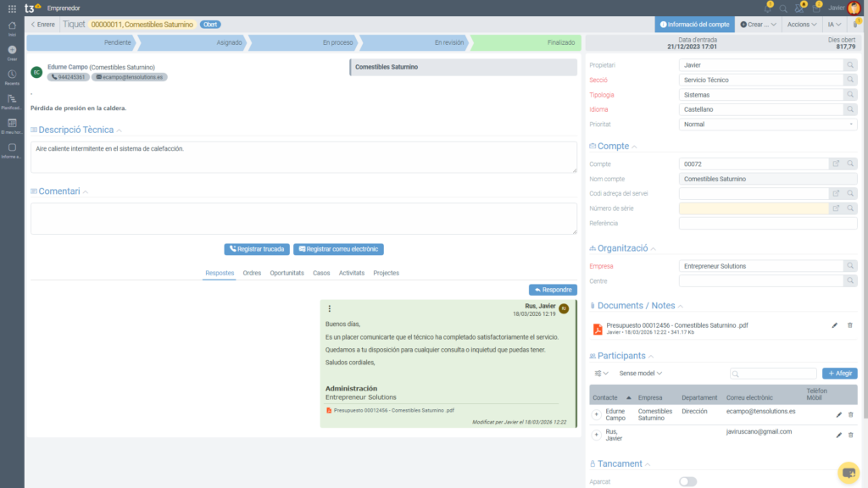This screenshot has height=488, width=868.
Task: Open the chat bubble floating icon
Action: point(848,472)
